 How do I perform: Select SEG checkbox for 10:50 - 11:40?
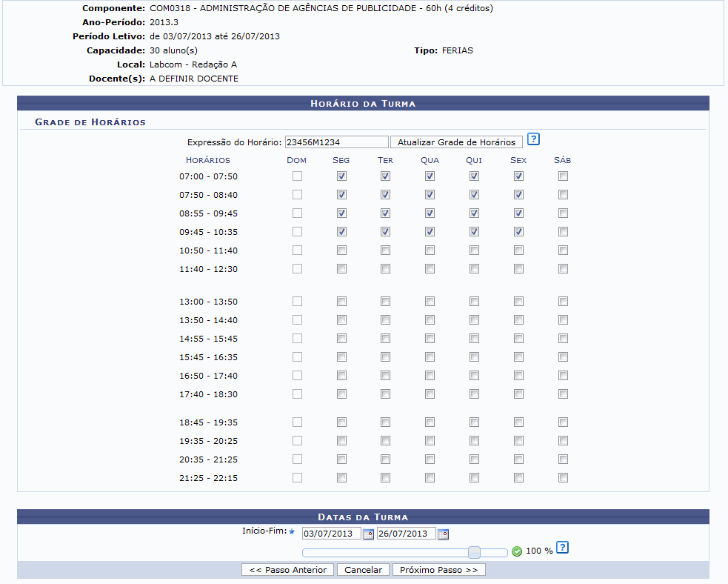point(341,250)
